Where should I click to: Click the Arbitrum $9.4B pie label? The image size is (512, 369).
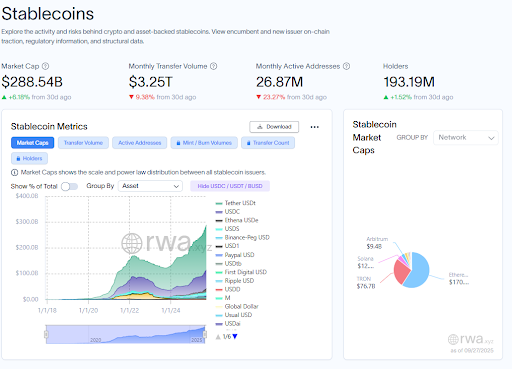[377, 243]
